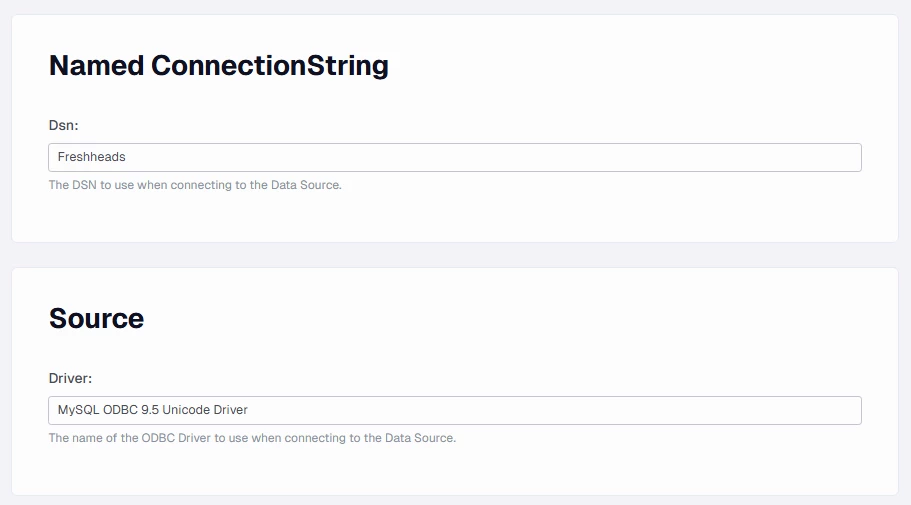Click the Dsn input field
The image size is (911, 505).
click(x=454, y=157)
